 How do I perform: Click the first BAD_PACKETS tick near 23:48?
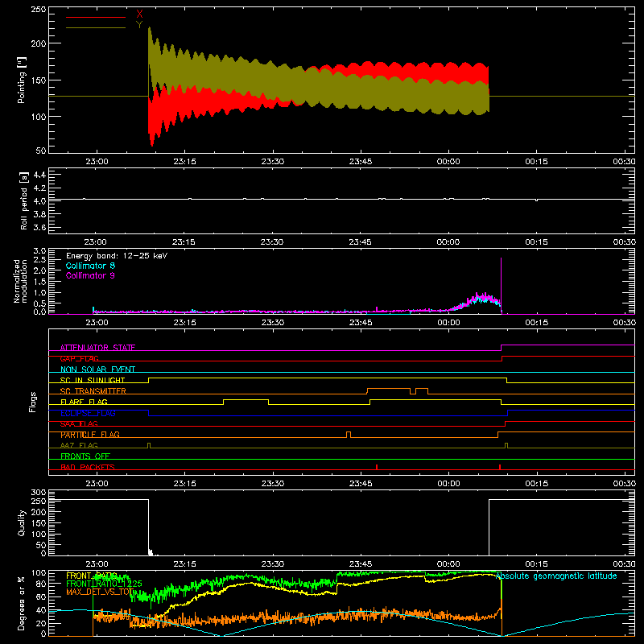pos(377,467)
